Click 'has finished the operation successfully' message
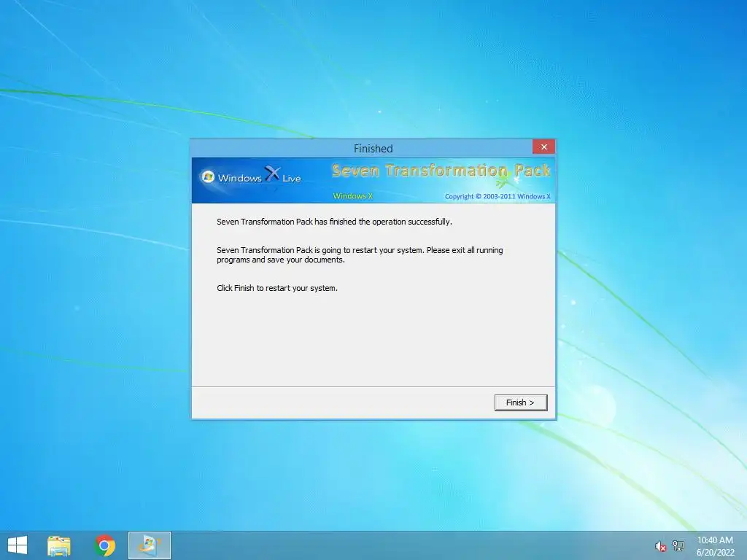 (334, 222)
